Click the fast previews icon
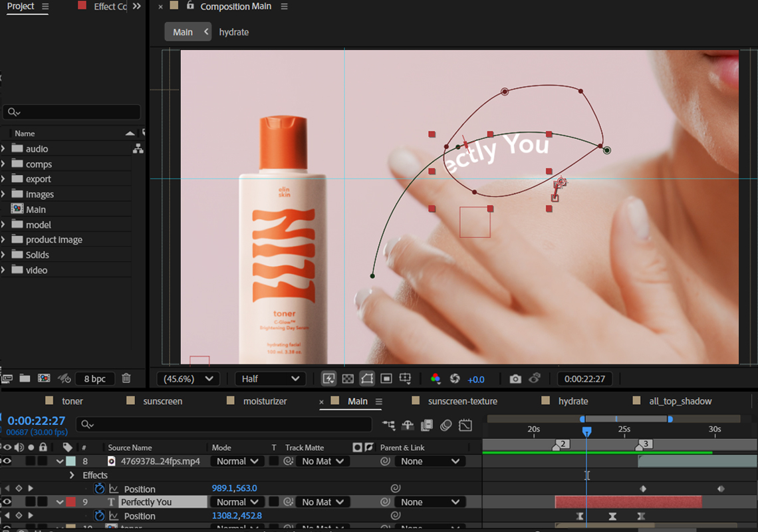758x532 pixels. (x=328, y=378)
